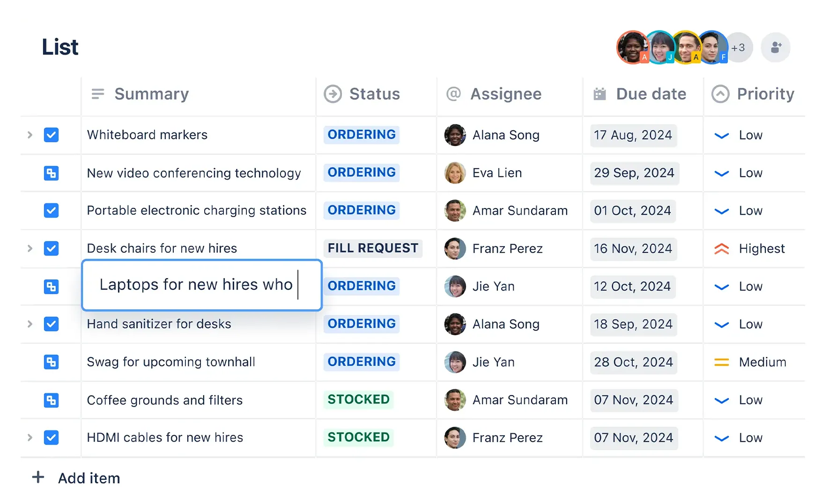Click the subtask icon for Coffee grounds row

(51, 400)
